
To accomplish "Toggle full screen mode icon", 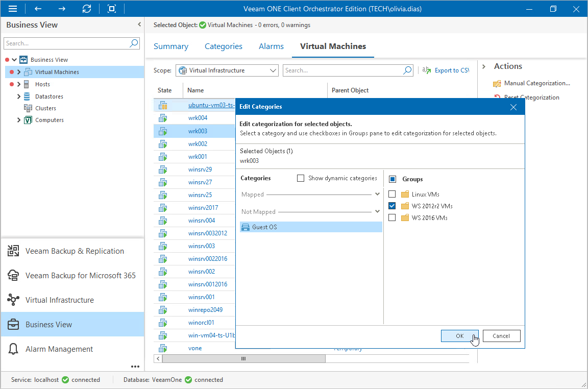I will (112, 9).
